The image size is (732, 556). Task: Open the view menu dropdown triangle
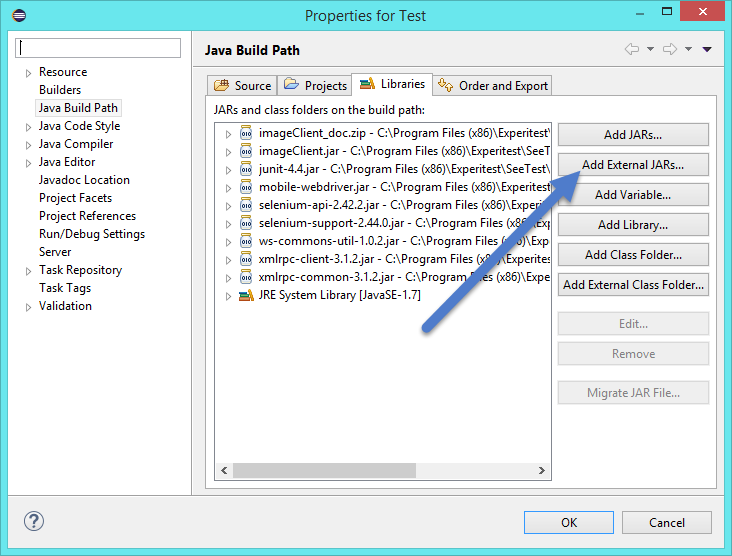(707, 49)
